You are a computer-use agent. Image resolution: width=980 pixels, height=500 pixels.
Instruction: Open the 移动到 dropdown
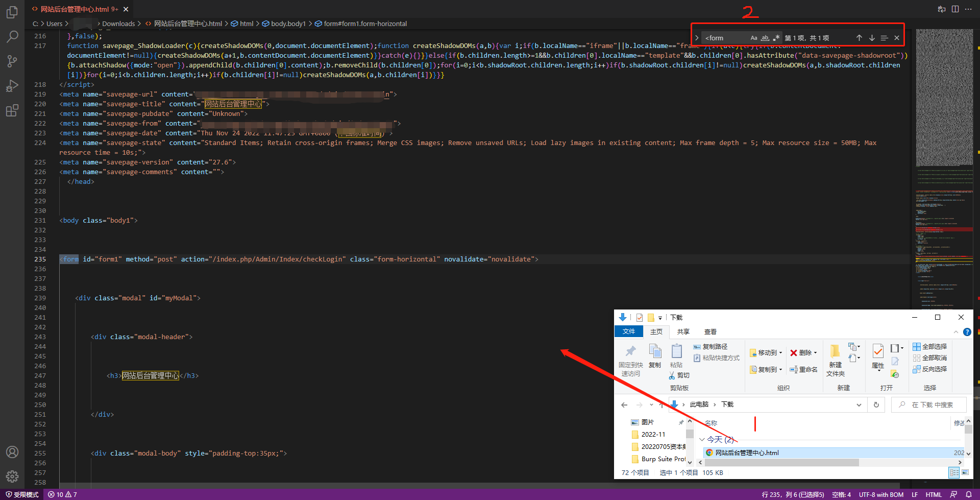pyautogui.click(x=766, y=352)
